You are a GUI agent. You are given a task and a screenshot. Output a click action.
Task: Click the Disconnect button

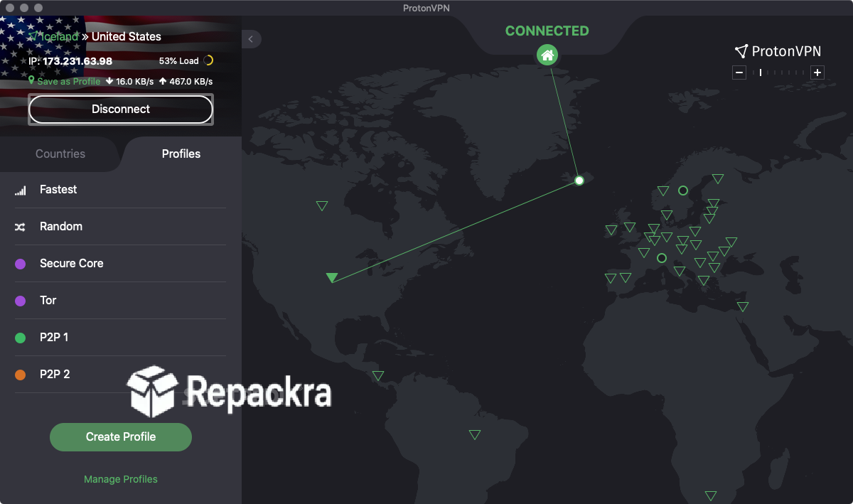tap(121, 109)
